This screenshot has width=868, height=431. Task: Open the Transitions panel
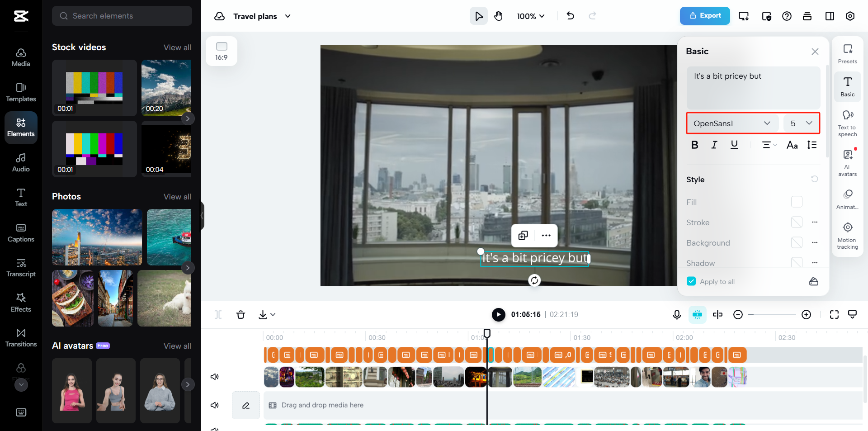[x=21, y=338]
